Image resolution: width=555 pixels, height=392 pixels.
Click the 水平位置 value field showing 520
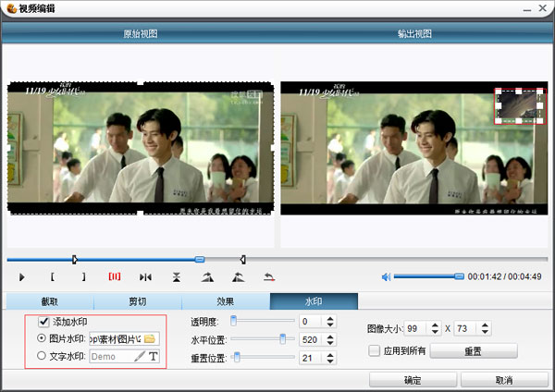point(312,340)
